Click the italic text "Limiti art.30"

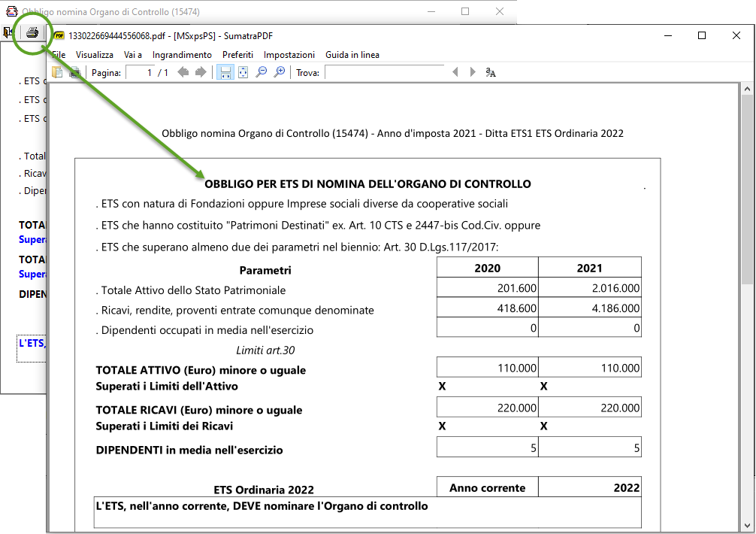point(265,350)
